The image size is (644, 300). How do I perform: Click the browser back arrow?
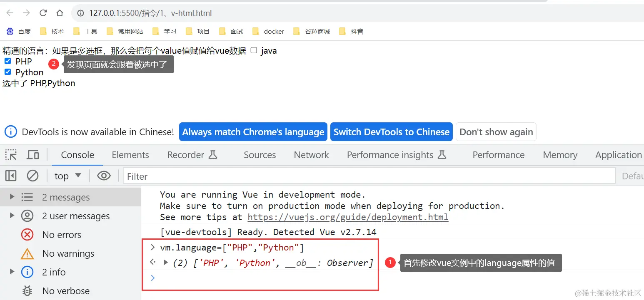point(10,13)
